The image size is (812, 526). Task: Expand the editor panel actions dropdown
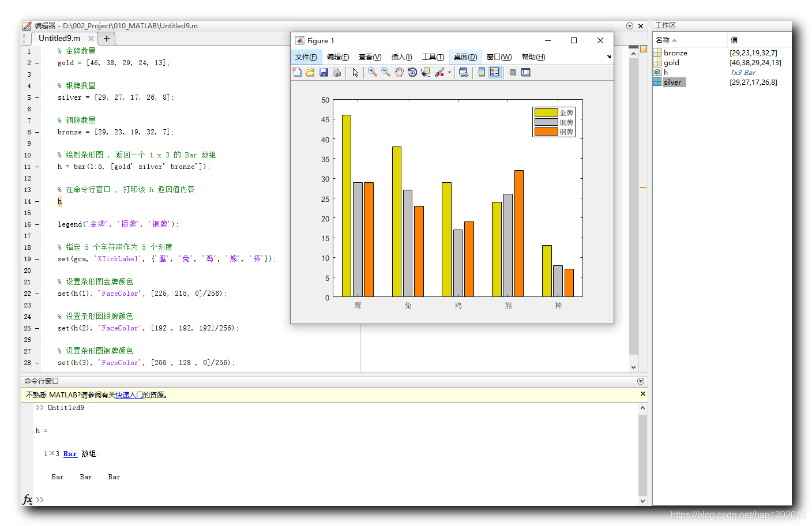[630, 26]
